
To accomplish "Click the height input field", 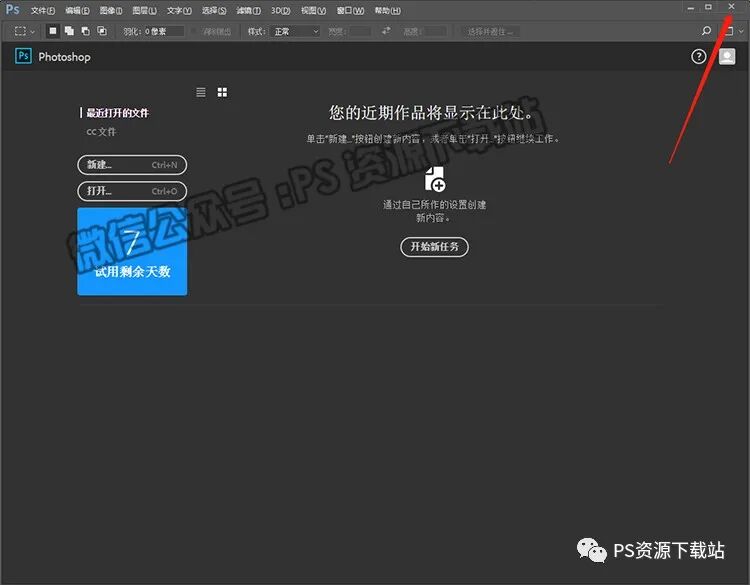I will click(435, 31).
